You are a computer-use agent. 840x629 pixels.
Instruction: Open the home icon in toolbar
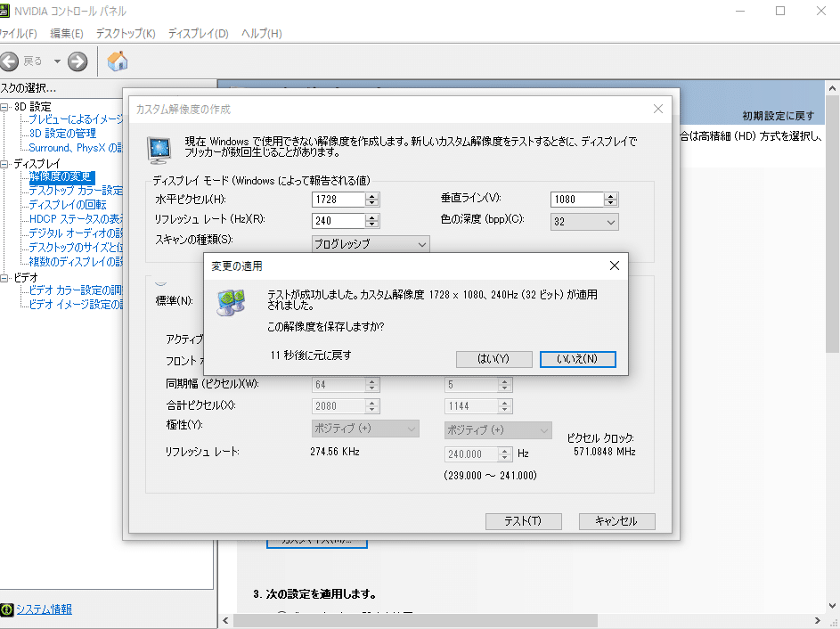pyautogui.click(x=118, y=61)
